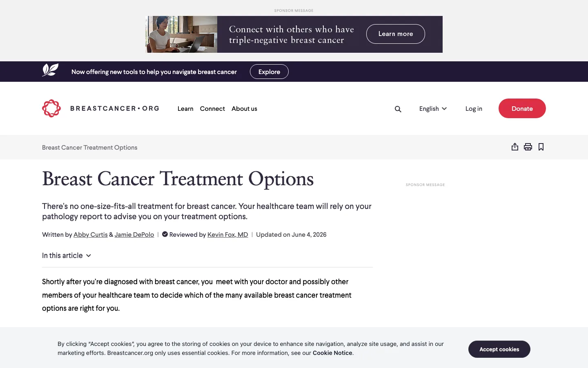The width and height of the screenshot is (588, 368).
Task: Click the Updated on June 4, 2026 text
Action: coord(291,235)
